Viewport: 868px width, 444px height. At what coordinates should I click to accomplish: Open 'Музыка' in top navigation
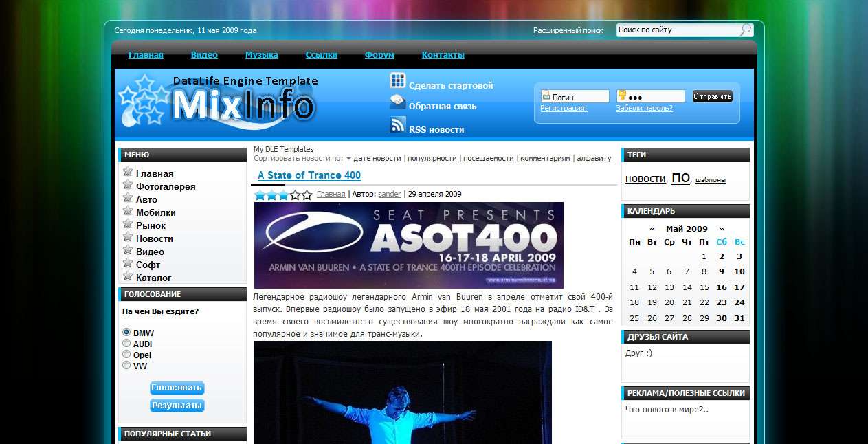point(262,55)
